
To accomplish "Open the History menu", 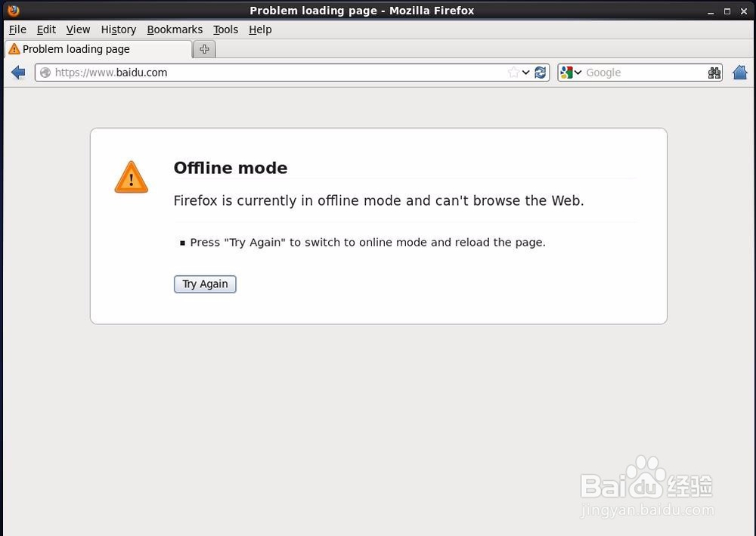I will coord(119,30).
